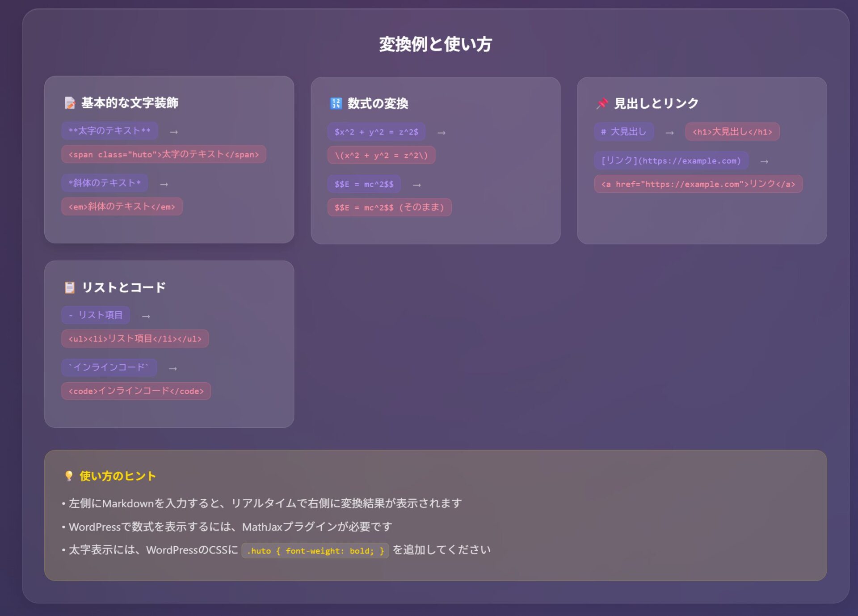Image resolution: width=858 pixels, height=616 pixels.
Task: Click the **太字のテキスト** markdown chip
Action: [x=109, y=131]
